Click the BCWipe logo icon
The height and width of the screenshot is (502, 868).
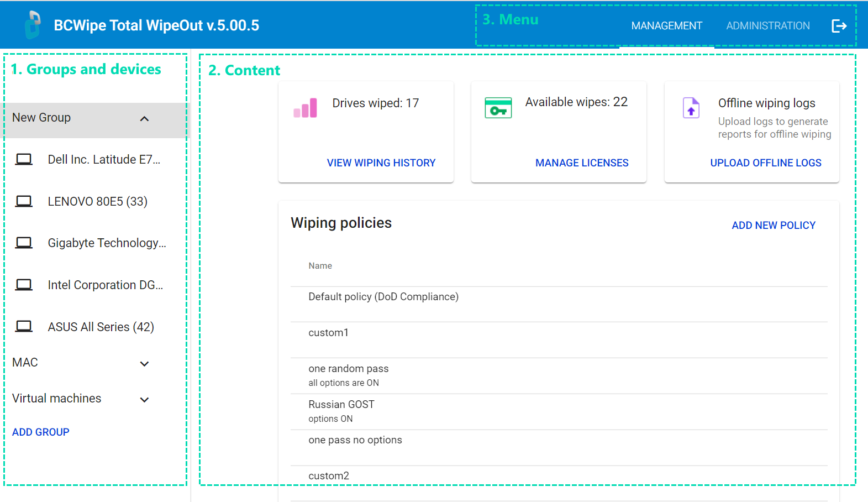pos(33,25)
